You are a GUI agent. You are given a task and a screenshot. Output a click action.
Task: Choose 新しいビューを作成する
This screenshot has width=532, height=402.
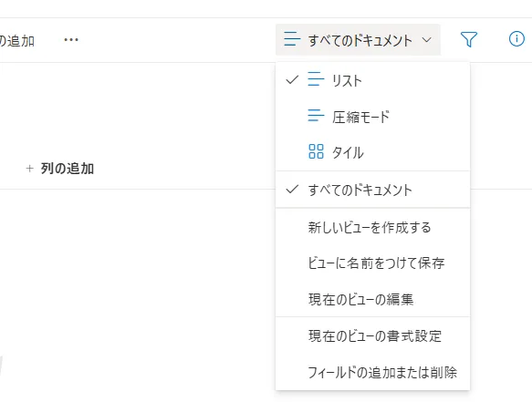372,228
